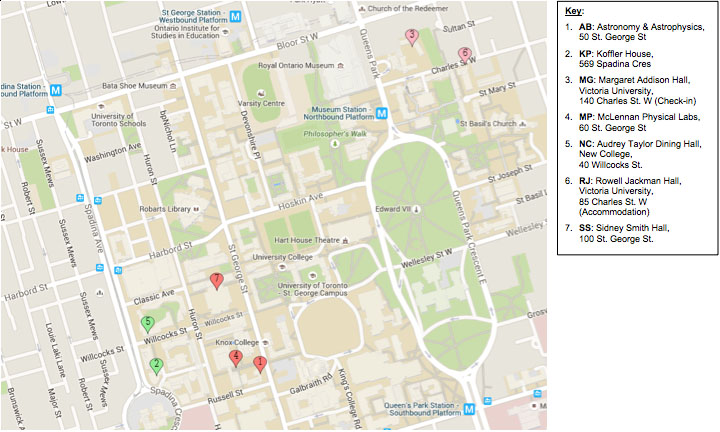Click the 'Galbraith Rd' street label
The width and height of the screenshot is (720, 432).
click(311, 384)
